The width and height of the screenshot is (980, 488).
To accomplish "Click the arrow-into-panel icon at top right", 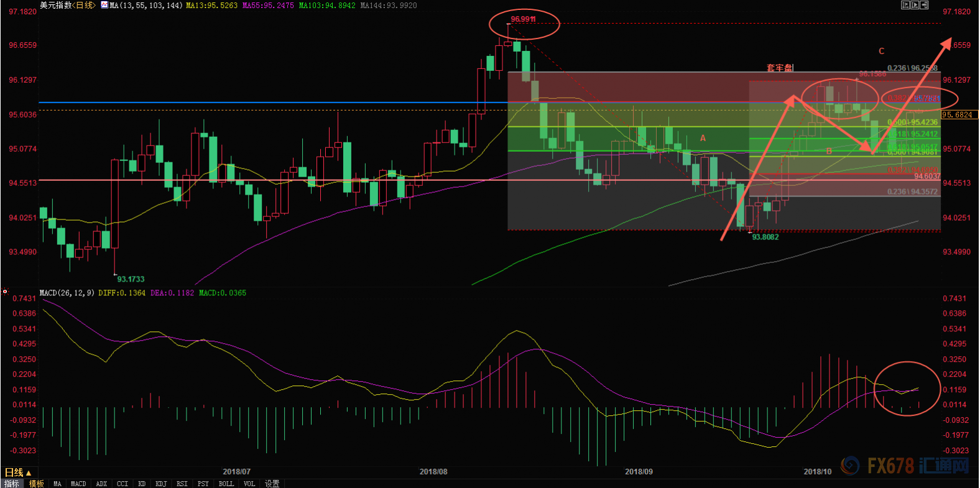I will pyautogui.click(x=924, y=5).
